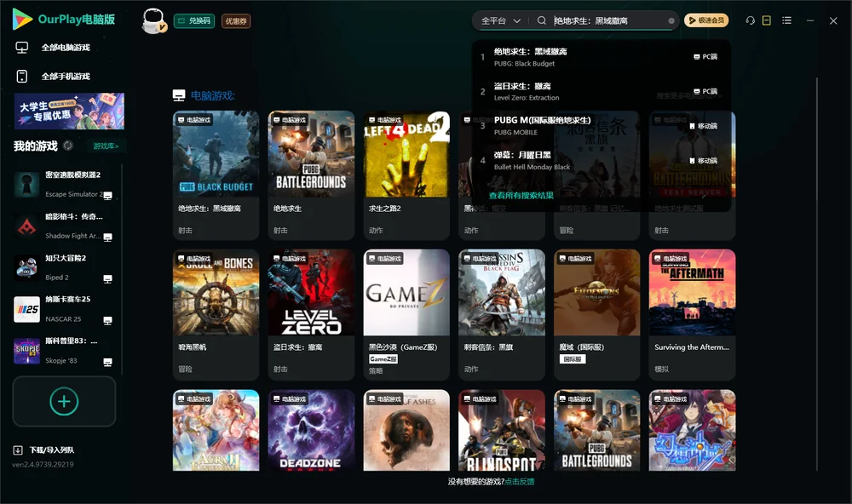
Task: Click the PC端 badge on first suggestion
Action: 705,56
